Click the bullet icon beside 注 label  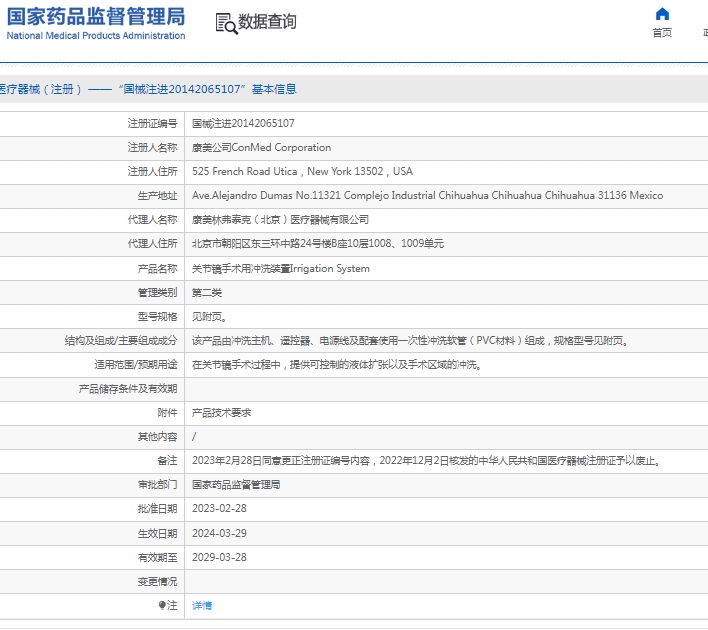[x=162, y=605]
